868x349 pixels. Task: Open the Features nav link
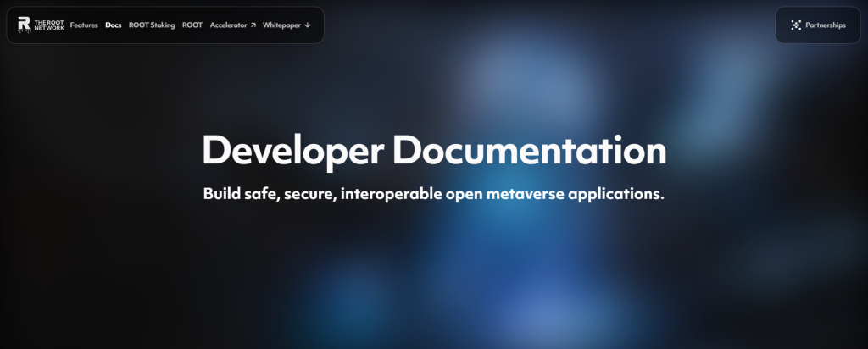84,25
